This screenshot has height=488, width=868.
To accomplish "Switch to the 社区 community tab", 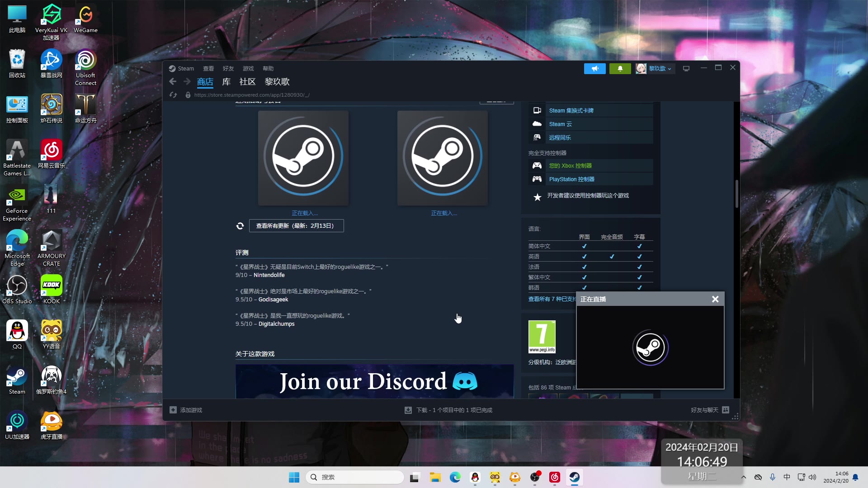I will click(x=247, y=82).
